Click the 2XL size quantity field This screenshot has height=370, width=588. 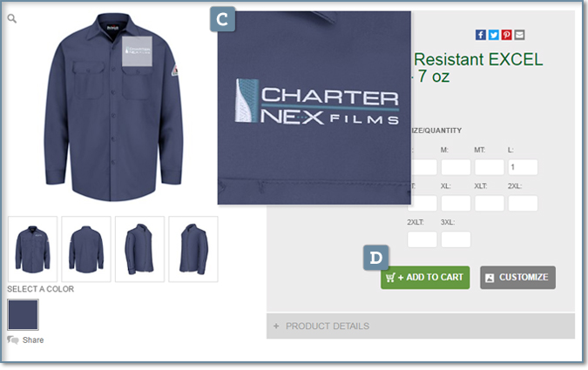(x=523, y=203)
